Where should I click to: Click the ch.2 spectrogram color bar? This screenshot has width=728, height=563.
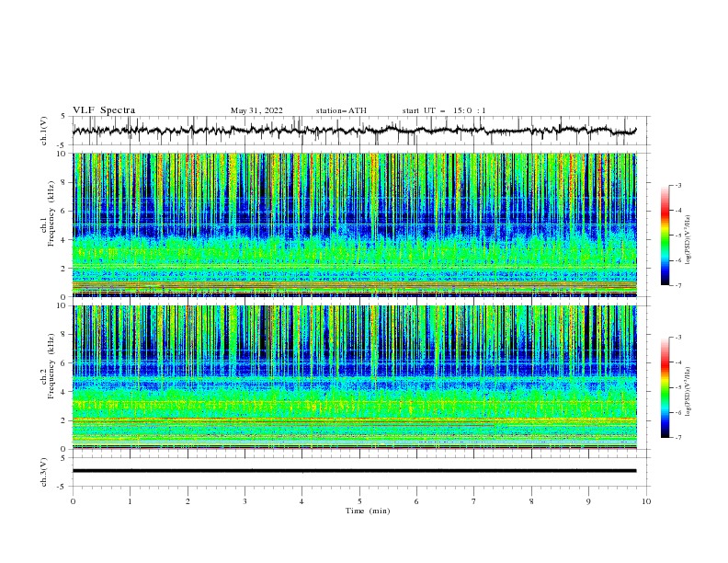pyautogui.click(x=665, y=387)
